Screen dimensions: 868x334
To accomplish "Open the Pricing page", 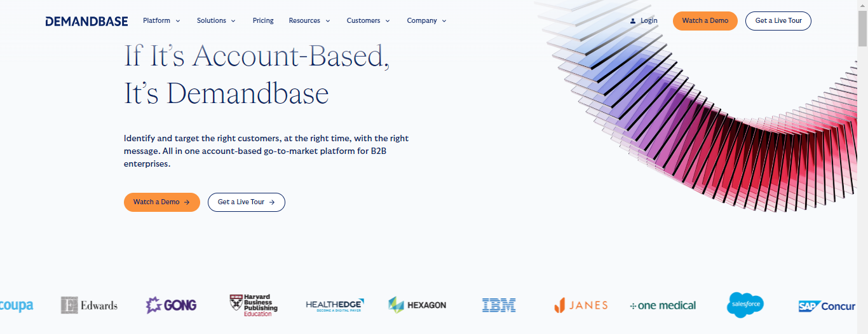I will pos(263,21).
